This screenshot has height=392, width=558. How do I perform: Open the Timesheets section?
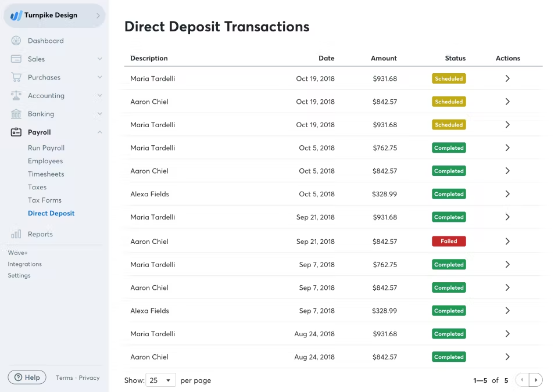[x=46, y=174]
